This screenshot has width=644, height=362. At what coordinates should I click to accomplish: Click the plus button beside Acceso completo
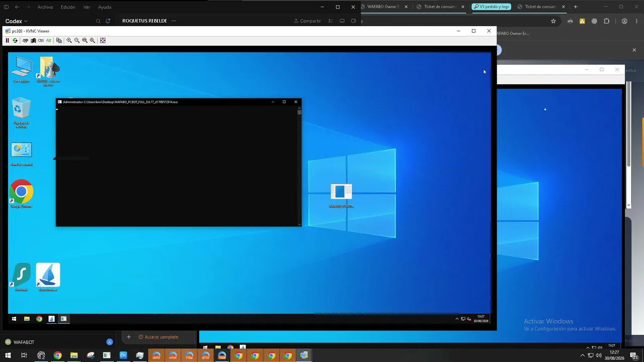129,337
